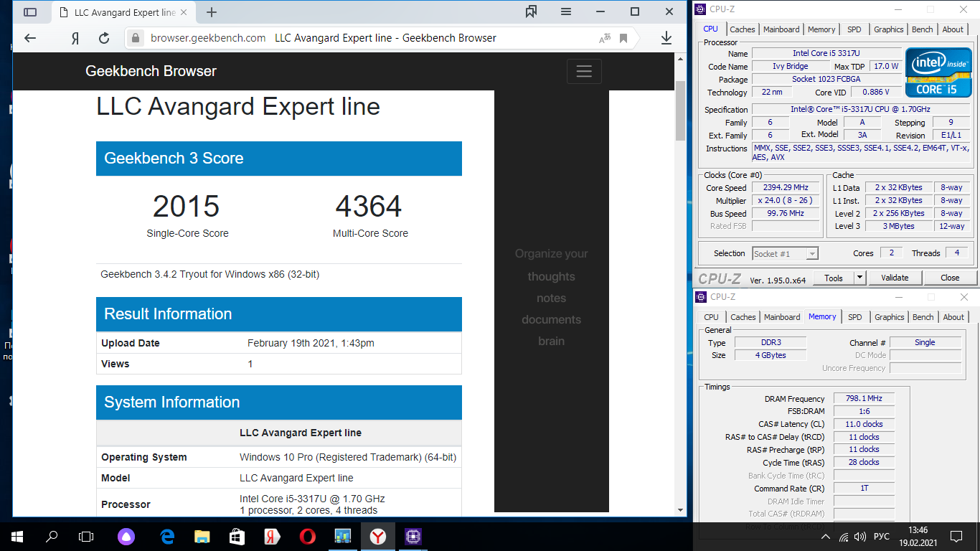Open a new browser tab with plus
Viewport: 980px width, 551px height.
pyautogui.click(x=212, y=12)
